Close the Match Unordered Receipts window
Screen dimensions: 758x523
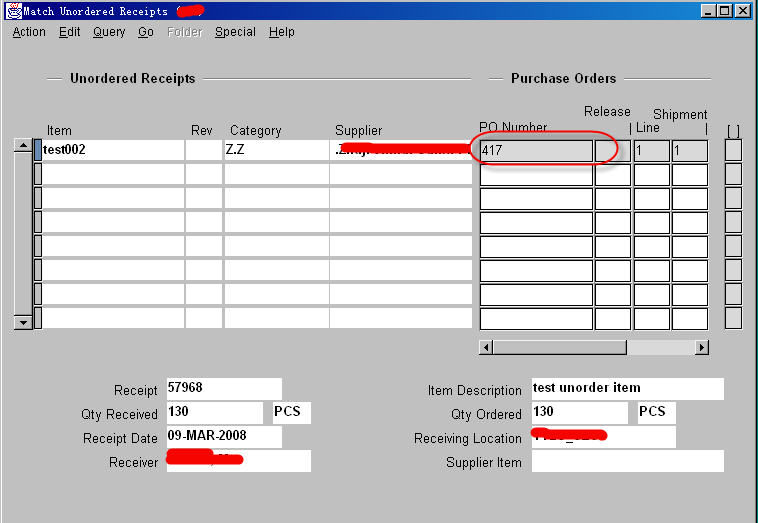pyautogui.click(x=743, y=11)
